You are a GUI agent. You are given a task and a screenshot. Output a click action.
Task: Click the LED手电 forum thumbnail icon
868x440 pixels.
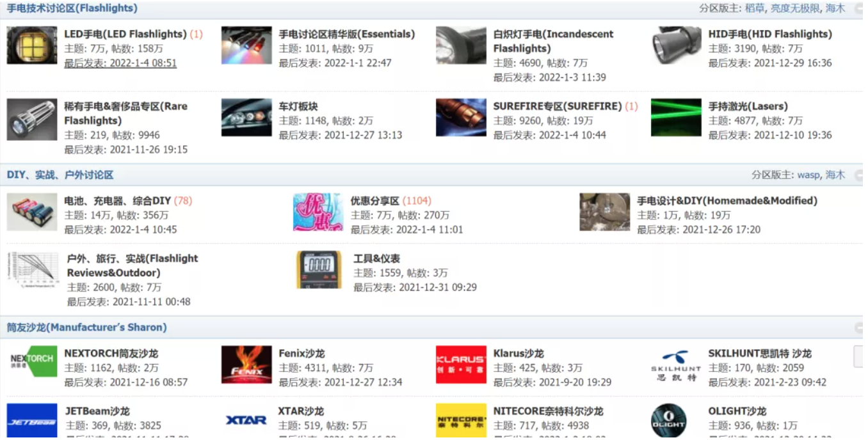click(x=32, y=45)
